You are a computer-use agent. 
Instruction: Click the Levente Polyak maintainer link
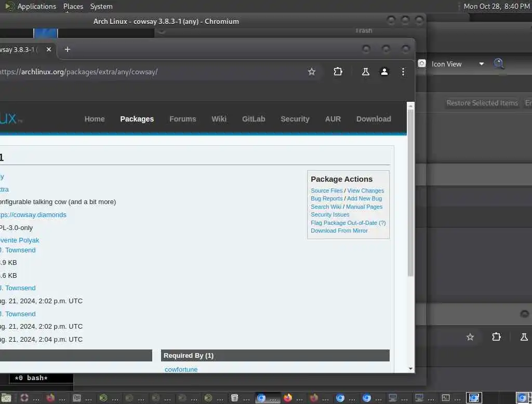coord(19,240)
